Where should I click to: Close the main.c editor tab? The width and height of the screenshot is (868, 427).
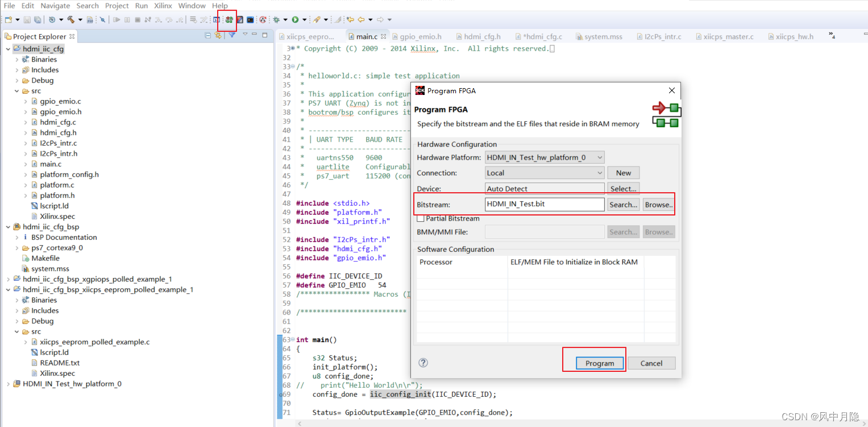click(384, 36)
